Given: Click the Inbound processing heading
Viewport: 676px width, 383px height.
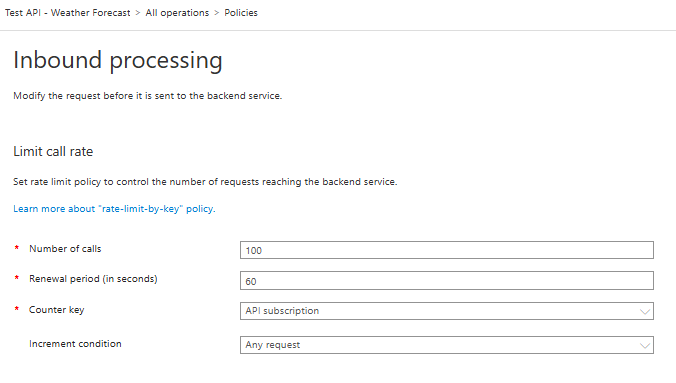Looking at the screenshot, I should click(118, 60).
